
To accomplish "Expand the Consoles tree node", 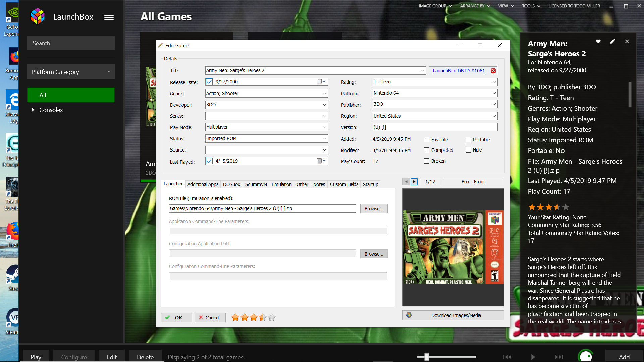I will [x=33, y=110].
